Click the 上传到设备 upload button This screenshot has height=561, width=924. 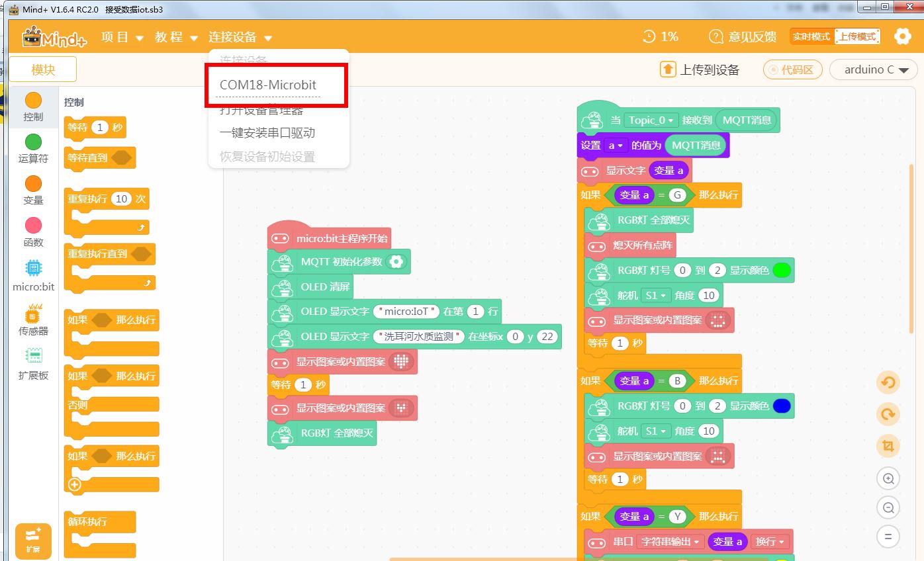[x=700, y=69]
